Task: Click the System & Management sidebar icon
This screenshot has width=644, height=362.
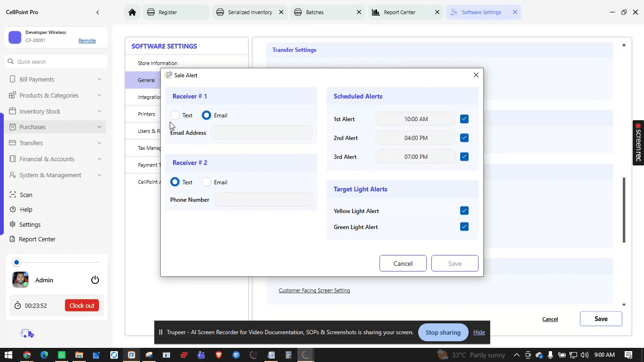Action: 13,175
